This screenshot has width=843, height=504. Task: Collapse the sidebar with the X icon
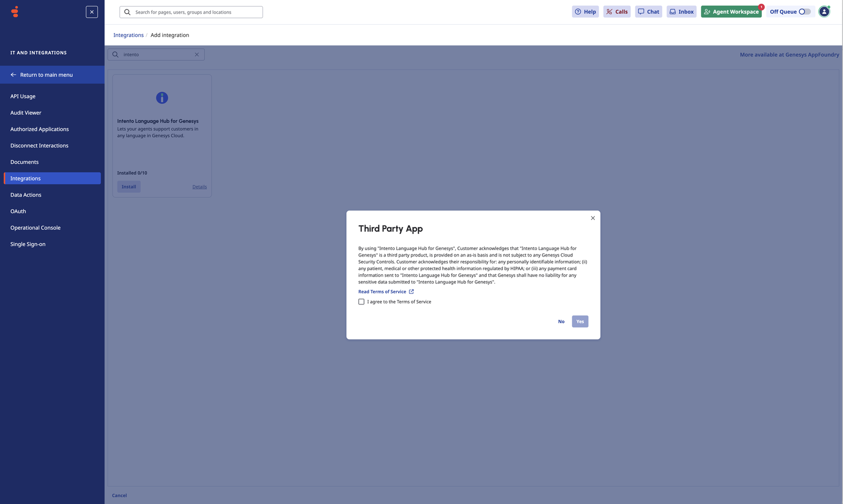[x=92, y=12]
